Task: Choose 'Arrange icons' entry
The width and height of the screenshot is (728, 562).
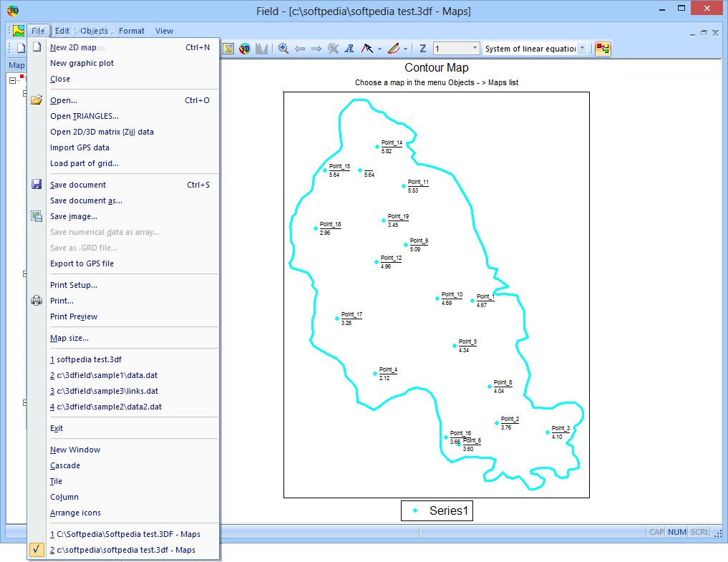Action: point(122,513)
